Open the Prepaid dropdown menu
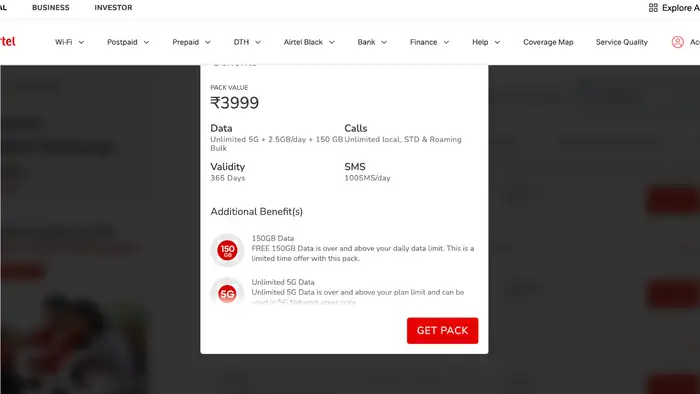The width and height of the screenshot is (700, 394). tap(192, 42)
